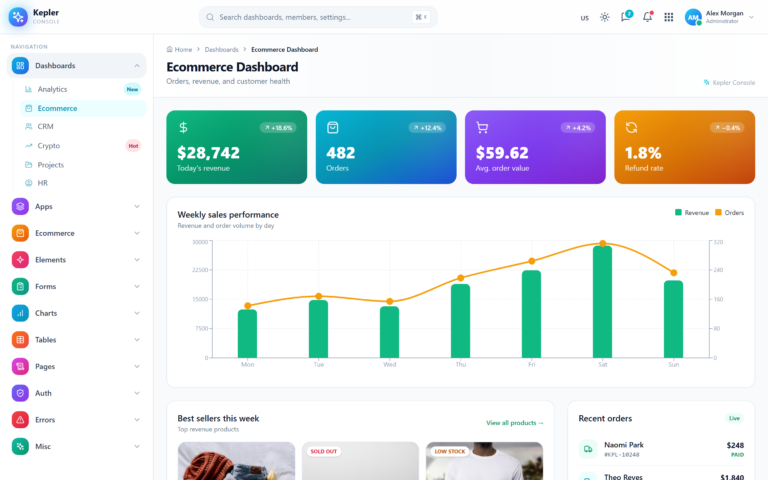The height and width of the screenshot is (480, 768).
Task: Collapse the Dashboards section chevron
Action: click(x=137, y=66)
